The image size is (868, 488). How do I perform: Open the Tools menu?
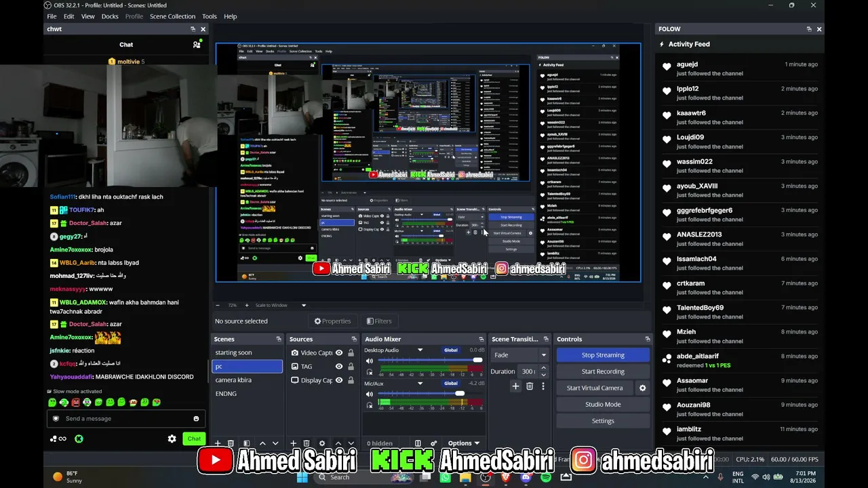(x=210, y=16)
